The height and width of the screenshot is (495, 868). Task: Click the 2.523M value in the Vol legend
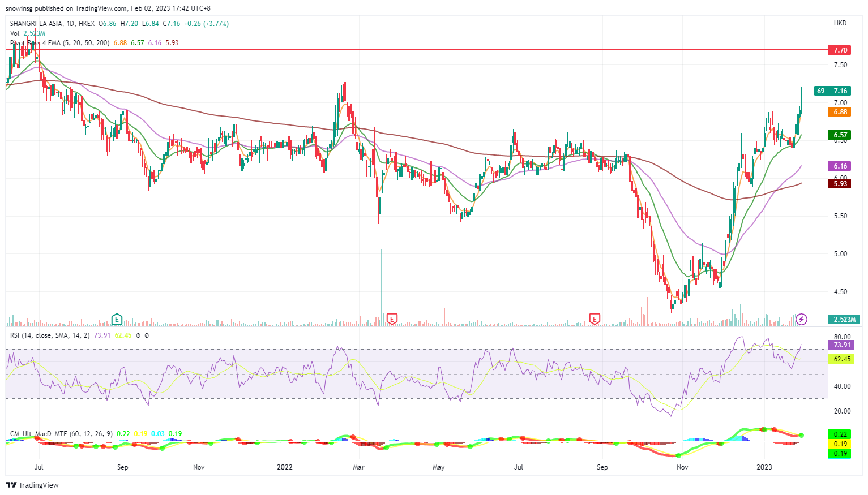point(35,33)
